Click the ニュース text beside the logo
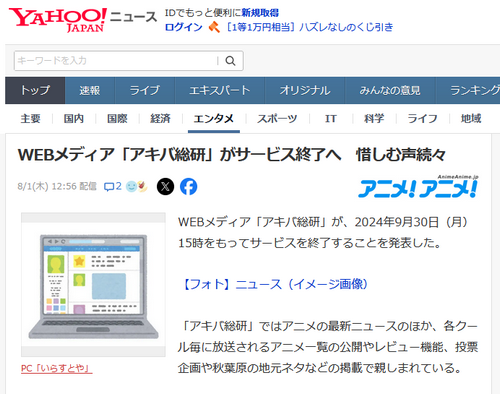The height and width of the screenshot is (394, 500). [x=133, y=17]
